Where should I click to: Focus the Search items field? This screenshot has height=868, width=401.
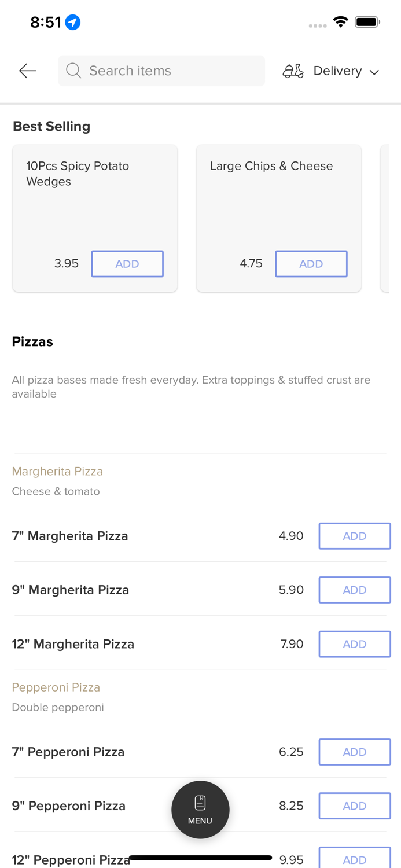coord(168,71)
